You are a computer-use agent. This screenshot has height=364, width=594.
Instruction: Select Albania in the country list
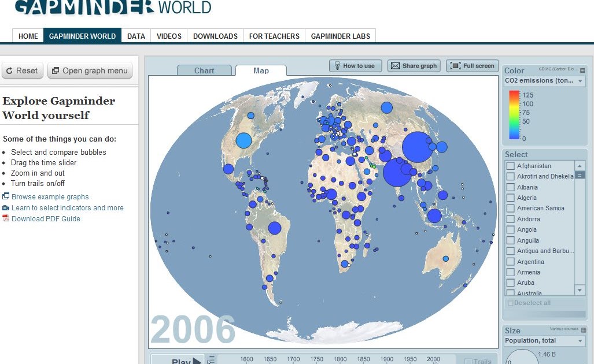527,187
